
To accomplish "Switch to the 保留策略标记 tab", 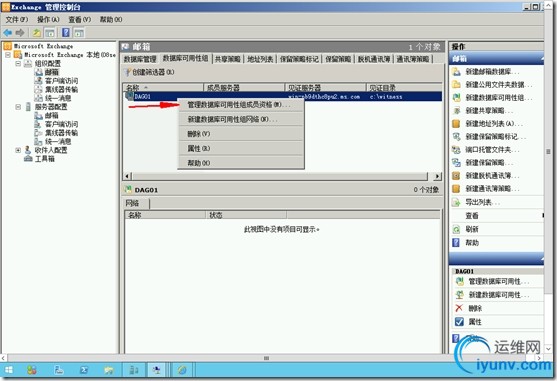I will (x=299, y=59).
